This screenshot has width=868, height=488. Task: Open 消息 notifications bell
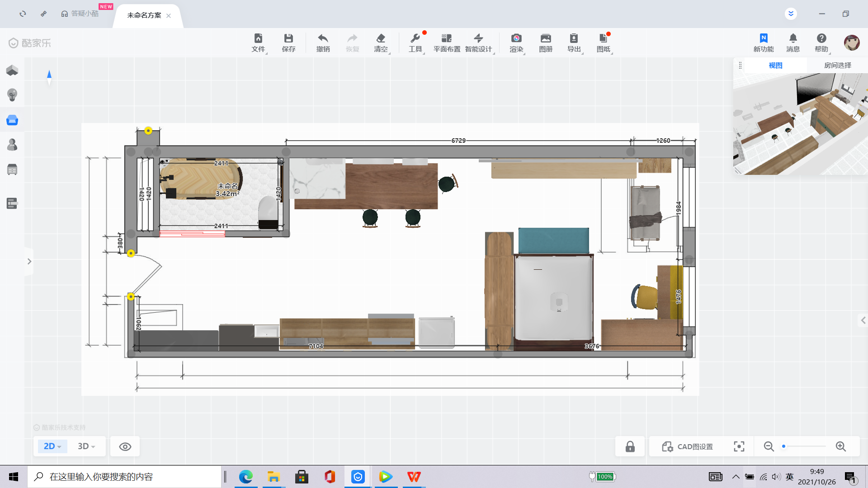coord(793,43)
